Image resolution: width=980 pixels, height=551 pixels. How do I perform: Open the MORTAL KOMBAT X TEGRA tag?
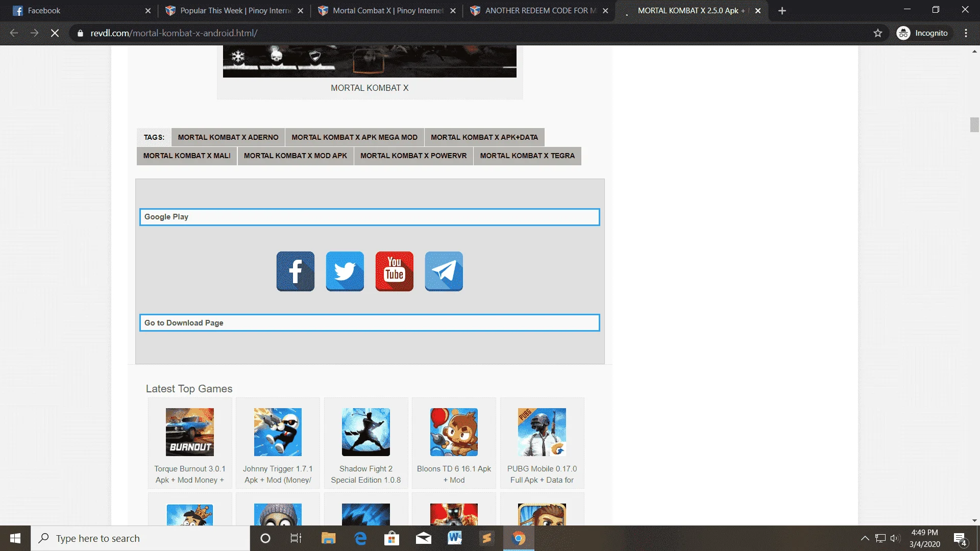click(x=527, y=156)
